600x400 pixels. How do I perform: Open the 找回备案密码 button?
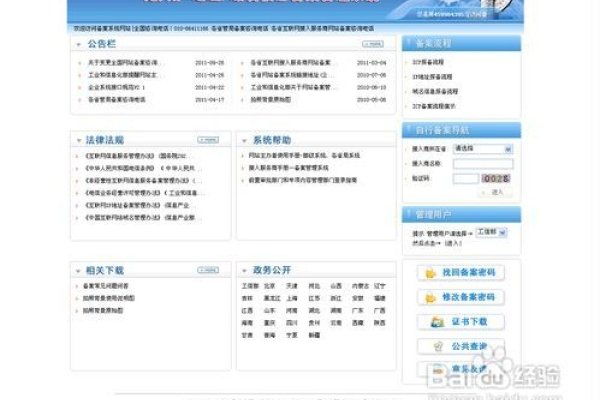pos(461,273)
